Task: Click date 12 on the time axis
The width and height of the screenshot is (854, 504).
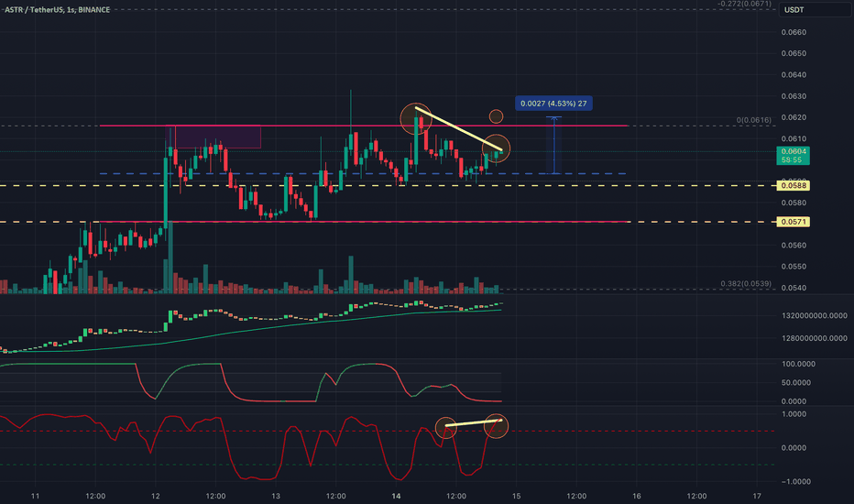Action: [x=155, y=496]
